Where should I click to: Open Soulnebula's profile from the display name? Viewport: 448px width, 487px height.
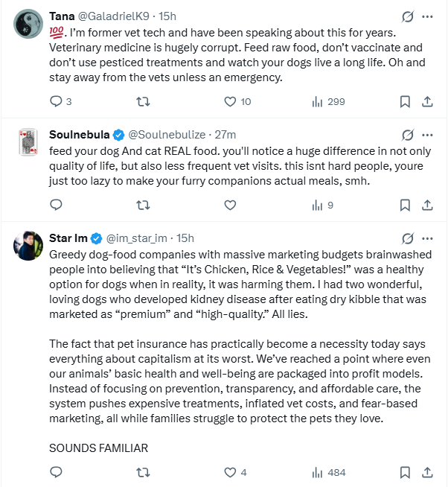coord(79,135)
